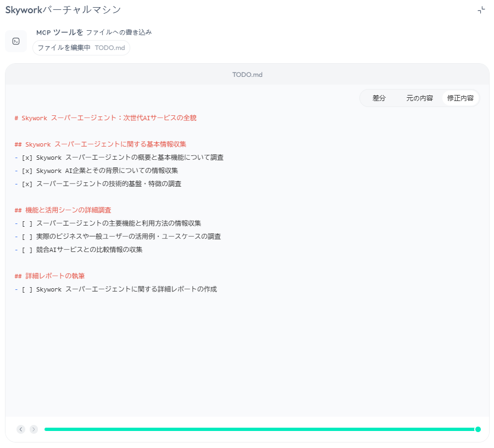Open the ファイルを編集中 TODO.md chip
The image size is (494, 448).
tap(81, 48)
